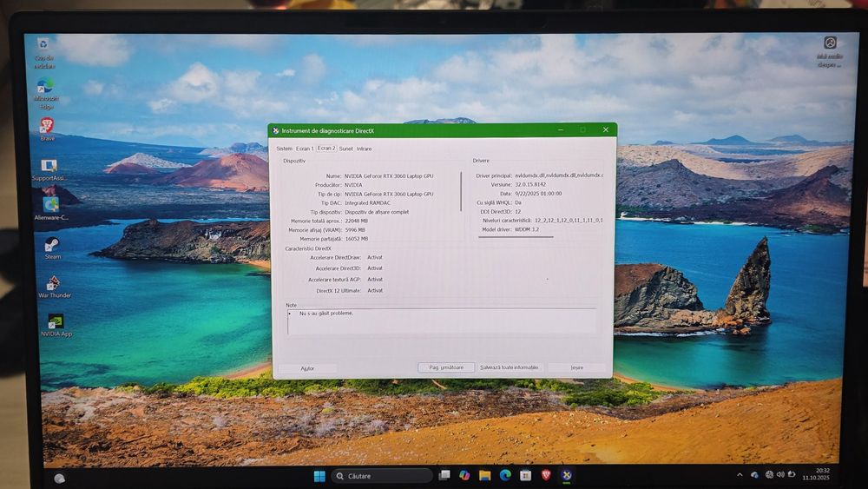868x489 pixels.
Task: Click the DirectX diagnostic taskbar icon
Action: (566, 474)
